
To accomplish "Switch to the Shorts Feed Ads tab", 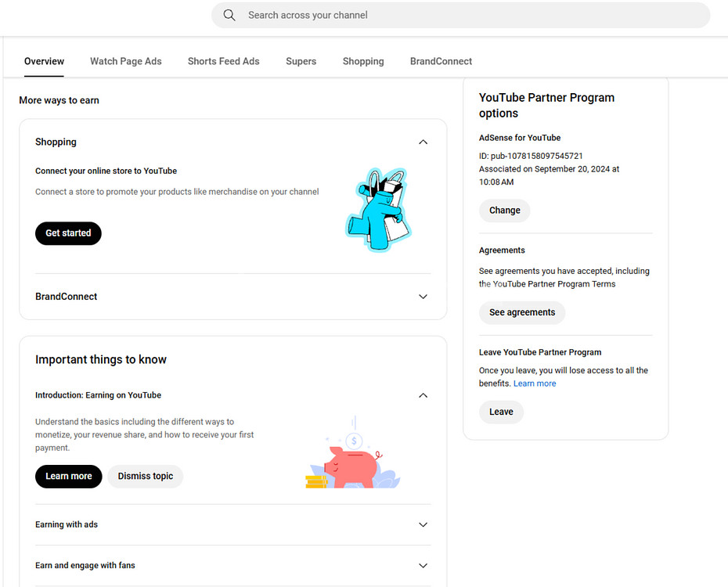I will click(223, 61).
